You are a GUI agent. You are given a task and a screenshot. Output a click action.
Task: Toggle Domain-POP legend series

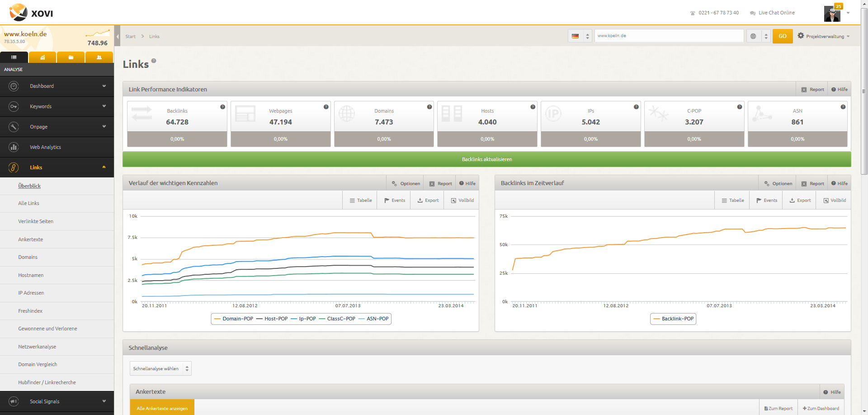point(233,319)
